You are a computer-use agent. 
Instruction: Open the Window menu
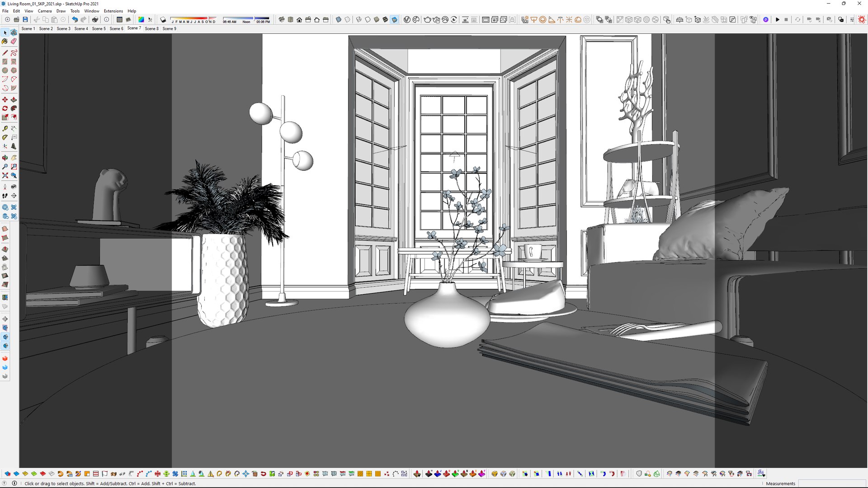[92, 11]
